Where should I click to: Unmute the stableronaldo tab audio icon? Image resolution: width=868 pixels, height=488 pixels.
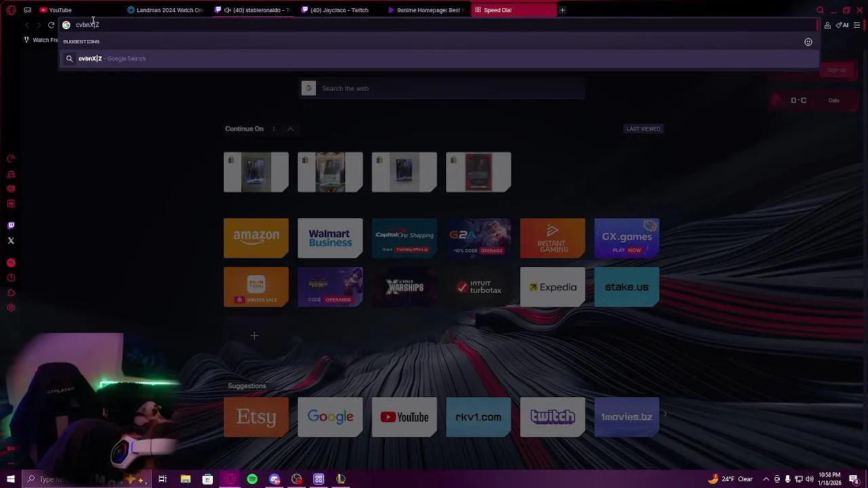pos(228,10)
